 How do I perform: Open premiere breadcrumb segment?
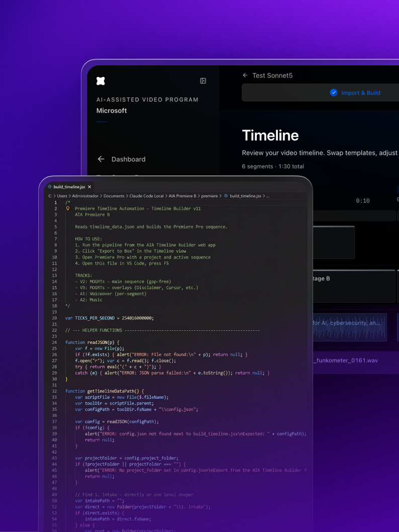pyautogui.click(x=210, y=196)
